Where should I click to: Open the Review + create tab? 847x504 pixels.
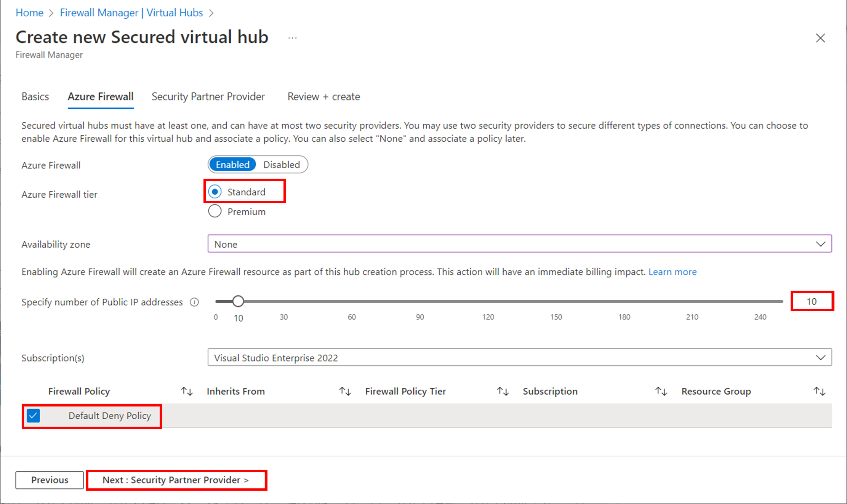(323, 97)
